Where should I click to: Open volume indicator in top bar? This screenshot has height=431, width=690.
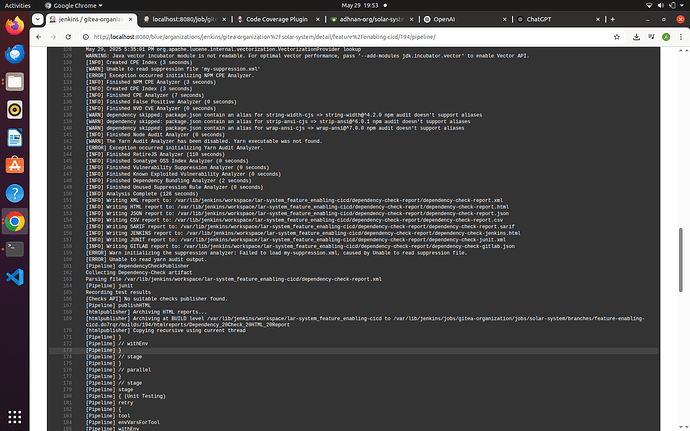[x=661, y=5]
